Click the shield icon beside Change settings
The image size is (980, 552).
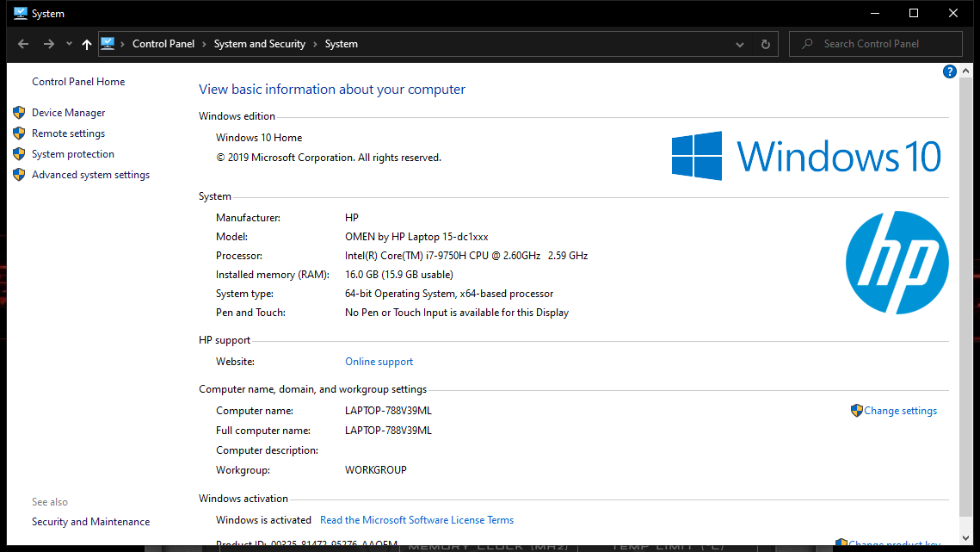(x=857, y=411)
